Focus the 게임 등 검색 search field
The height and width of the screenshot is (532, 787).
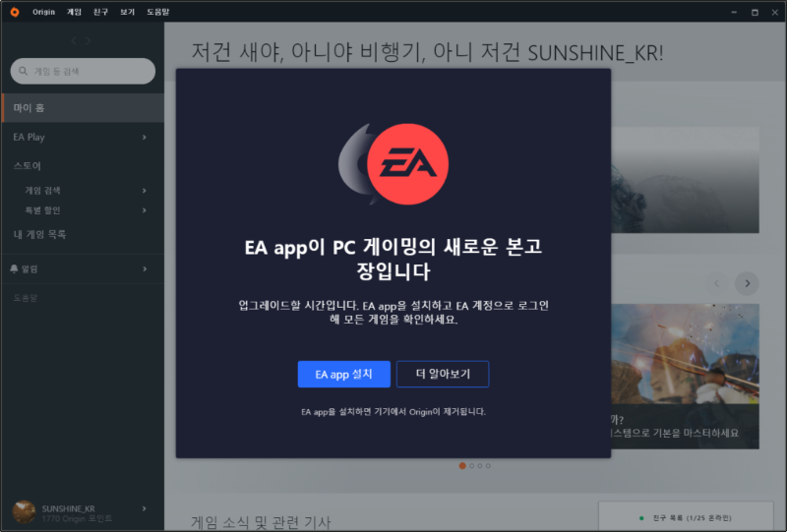83,71
